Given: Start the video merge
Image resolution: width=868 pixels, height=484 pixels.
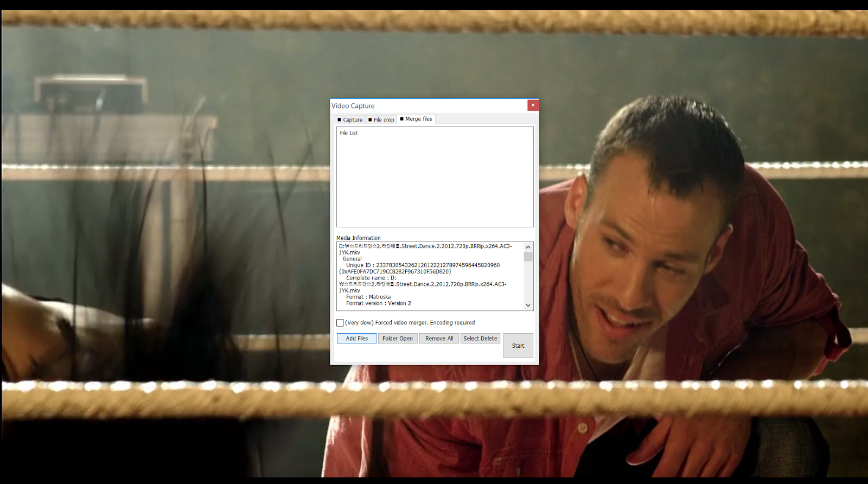Looking at the screenshot, I should click(x=518, y=346).
